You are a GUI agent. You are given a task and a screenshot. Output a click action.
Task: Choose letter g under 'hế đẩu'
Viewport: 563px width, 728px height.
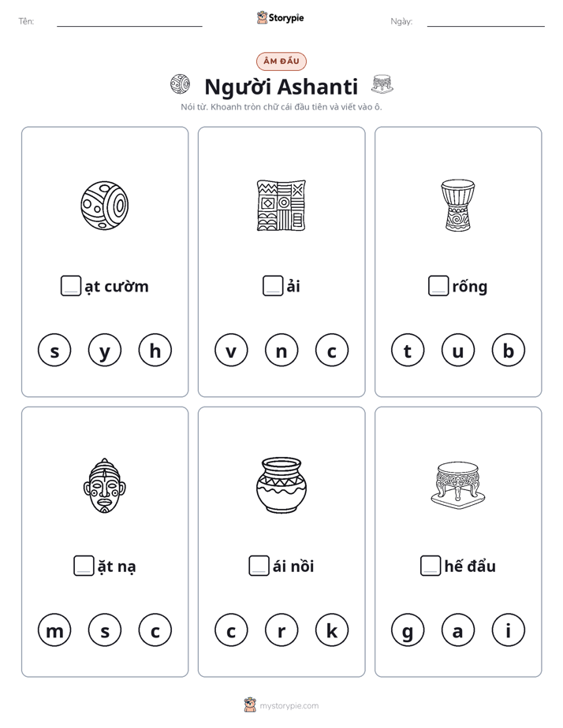pos(408,630)
